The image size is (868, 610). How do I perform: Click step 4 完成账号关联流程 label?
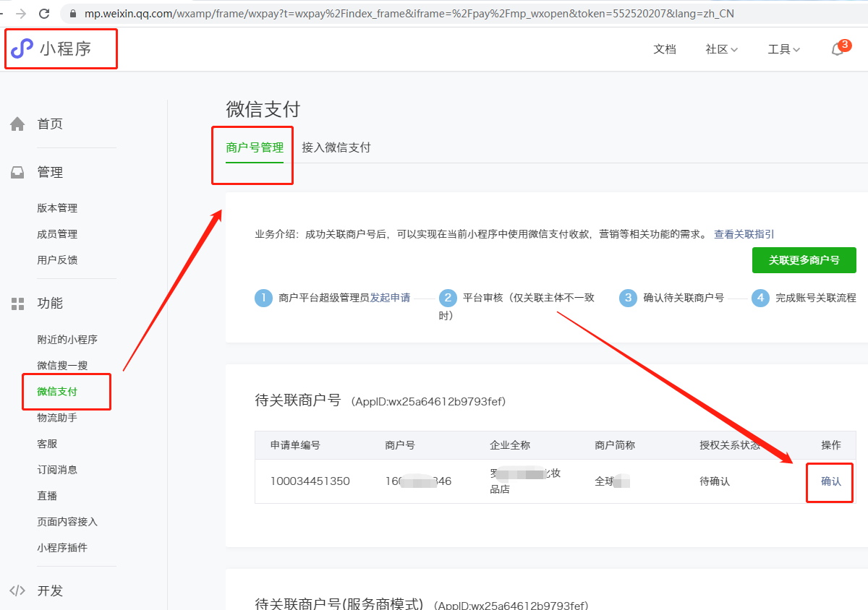coord(815,298)
